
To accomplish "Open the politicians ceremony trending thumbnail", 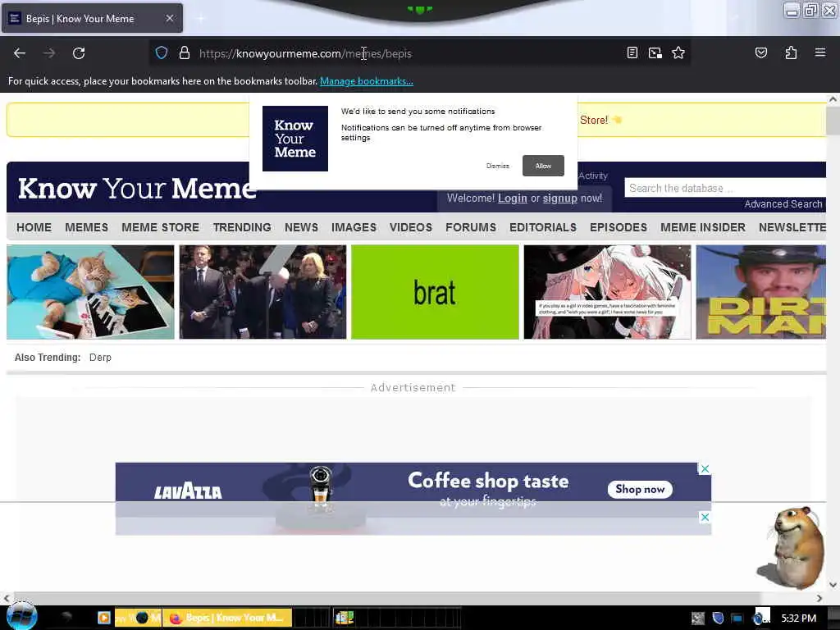I will 263,292.
